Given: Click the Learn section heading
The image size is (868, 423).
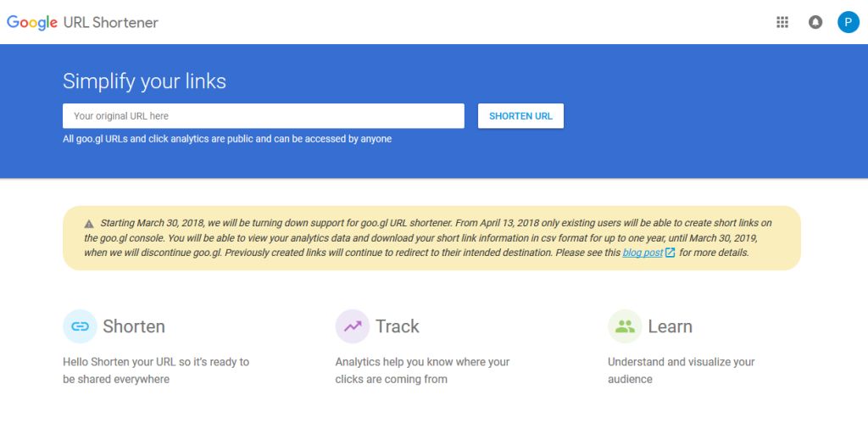Looking at the screenshot, I should click(x=670, y=326).
